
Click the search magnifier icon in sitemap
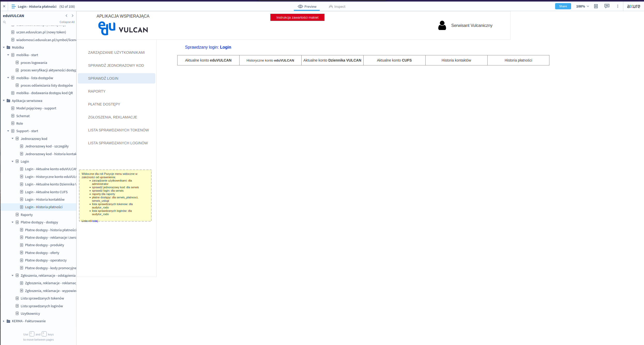tap(4, 22)
